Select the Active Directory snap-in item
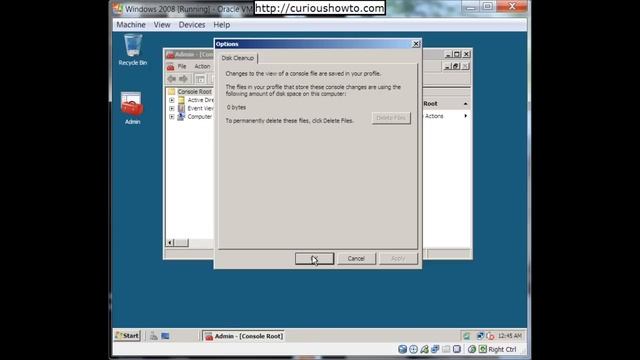 pos(200,100)
